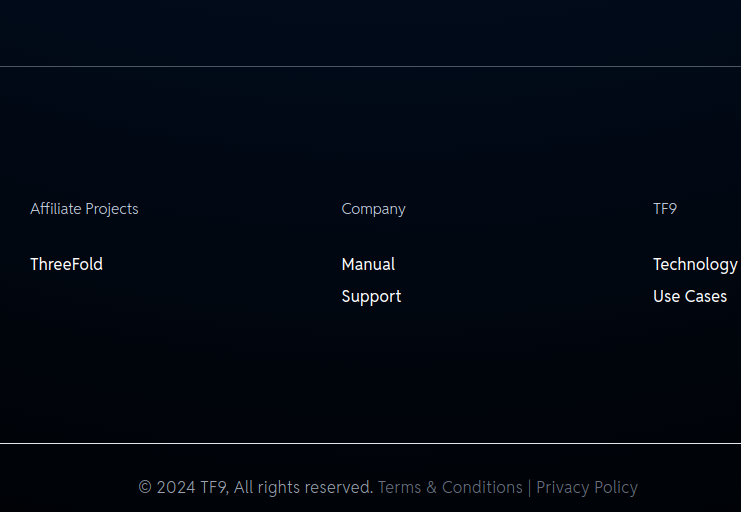
Task: Click the upper horizontal divider line
Action: (x=370, y=67)
